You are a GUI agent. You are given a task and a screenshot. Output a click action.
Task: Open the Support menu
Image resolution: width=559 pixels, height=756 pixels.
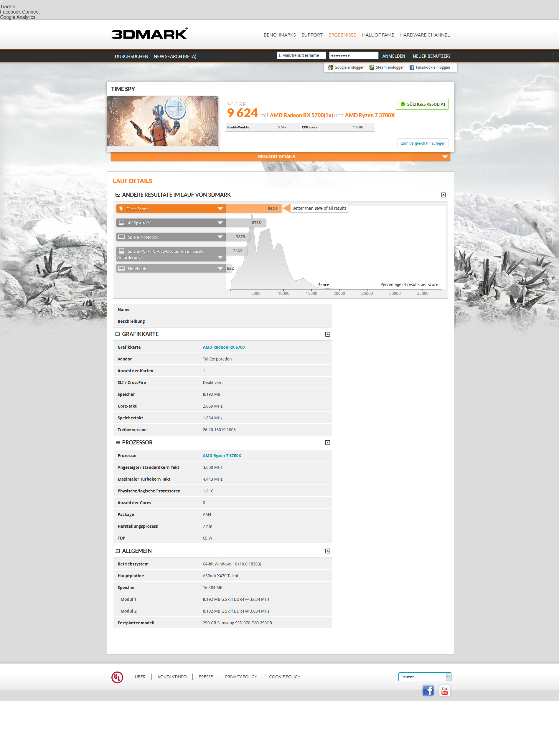[312, 35]
